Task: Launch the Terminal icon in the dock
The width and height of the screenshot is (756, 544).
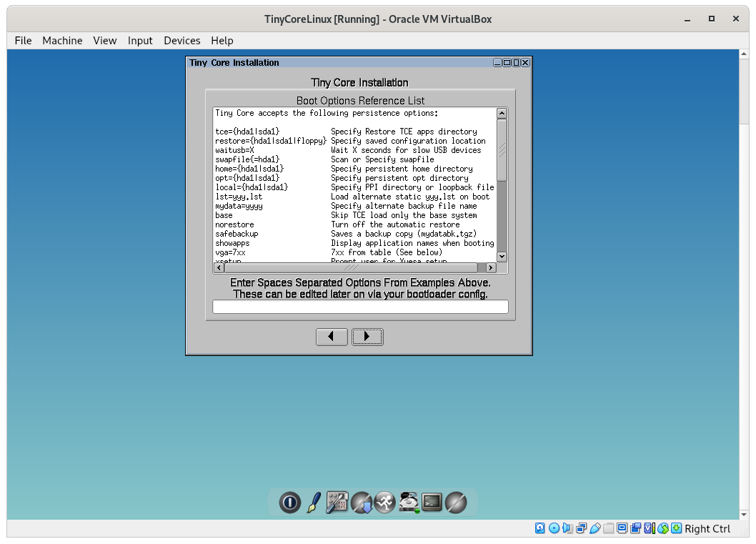Action: 432,503
